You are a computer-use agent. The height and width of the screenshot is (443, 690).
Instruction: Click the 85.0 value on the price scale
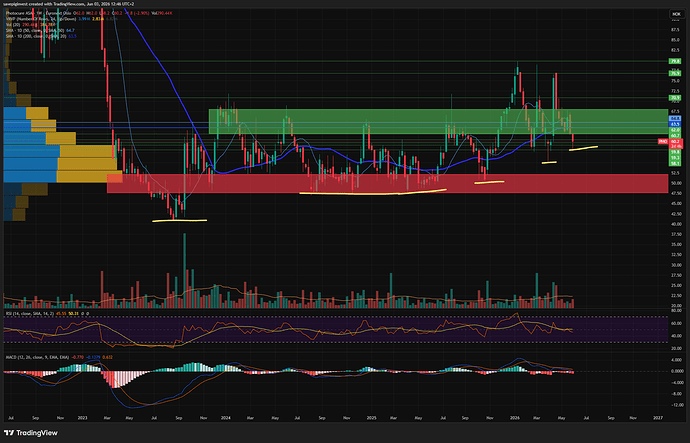click(x=675, y=40)
